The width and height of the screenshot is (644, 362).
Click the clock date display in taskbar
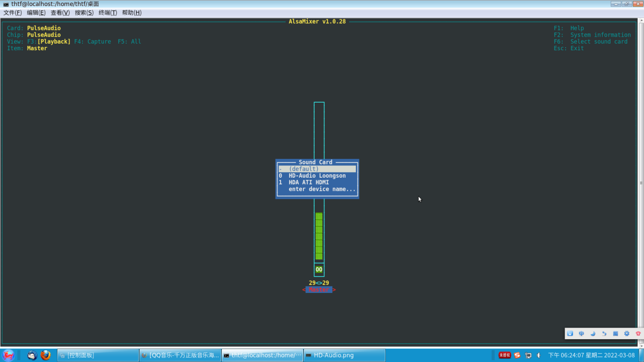591,355
